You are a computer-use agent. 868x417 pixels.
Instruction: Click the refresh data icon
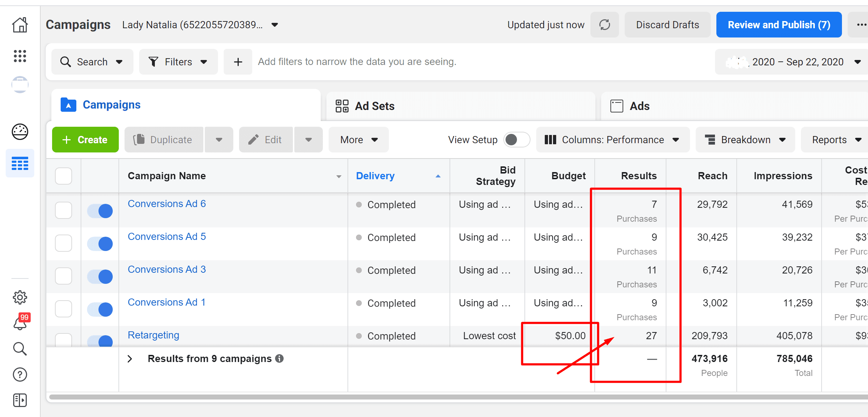click(605, 25)
